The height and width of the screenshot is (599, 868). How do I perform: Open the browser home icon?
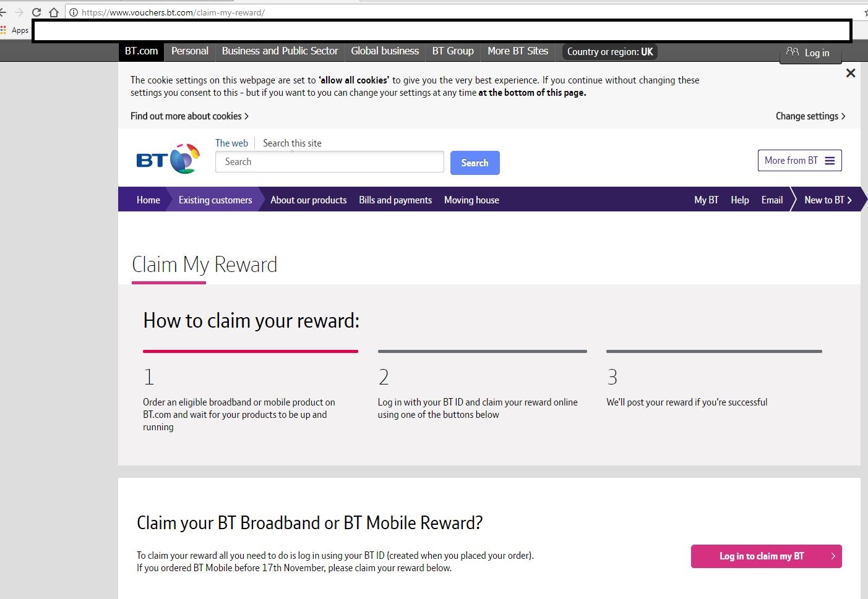click(53, 11)
